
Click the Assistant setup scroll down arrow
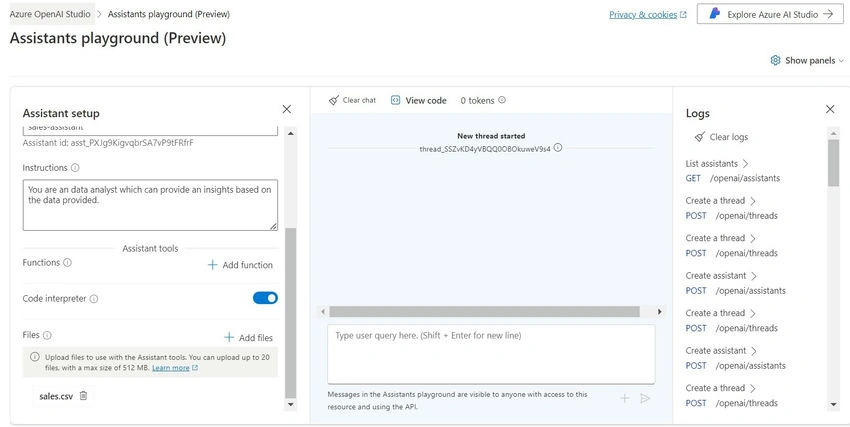(x=291, y=404)
